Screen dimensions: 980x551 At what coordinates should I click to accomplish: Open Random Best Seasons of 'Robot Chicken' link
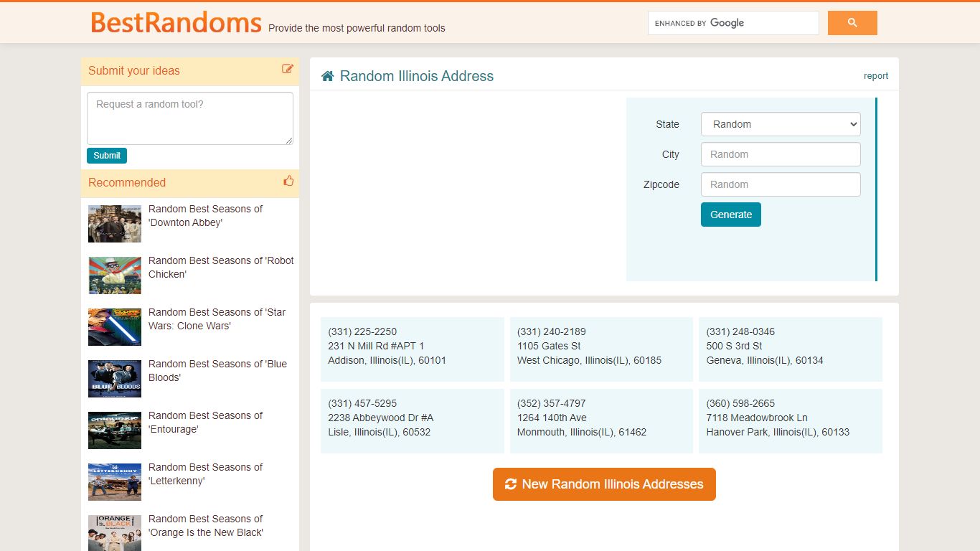(x=221, y=268)
